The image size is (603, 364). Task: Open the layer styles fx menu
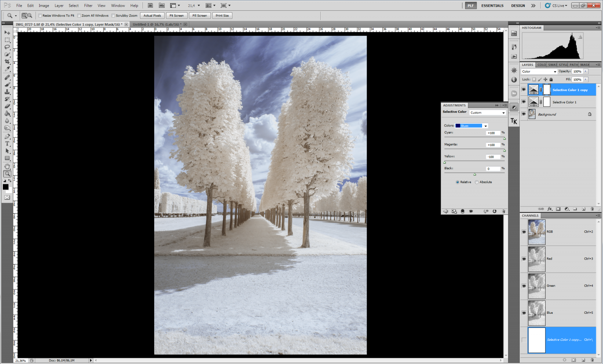(x=550, y=209)
